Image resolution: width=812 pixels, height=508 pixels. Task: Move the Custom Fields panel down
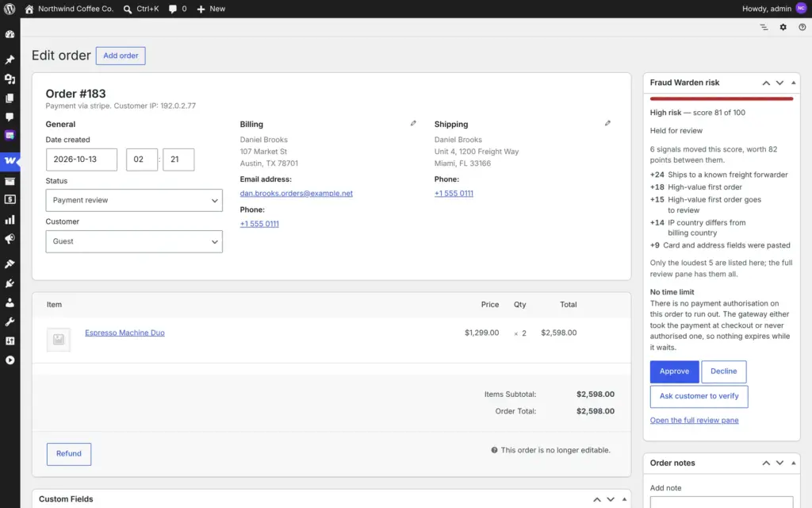click(611, 499)
